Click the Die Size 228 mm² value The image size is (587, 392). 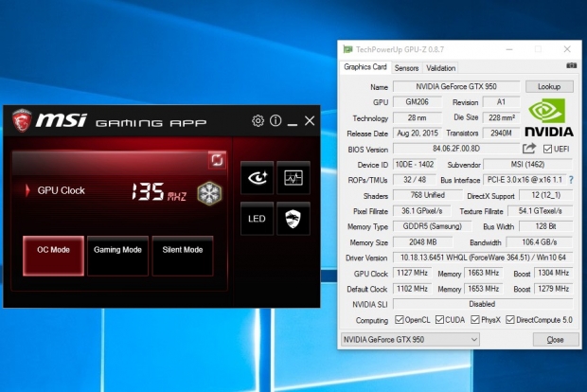[x=501, y=117]
